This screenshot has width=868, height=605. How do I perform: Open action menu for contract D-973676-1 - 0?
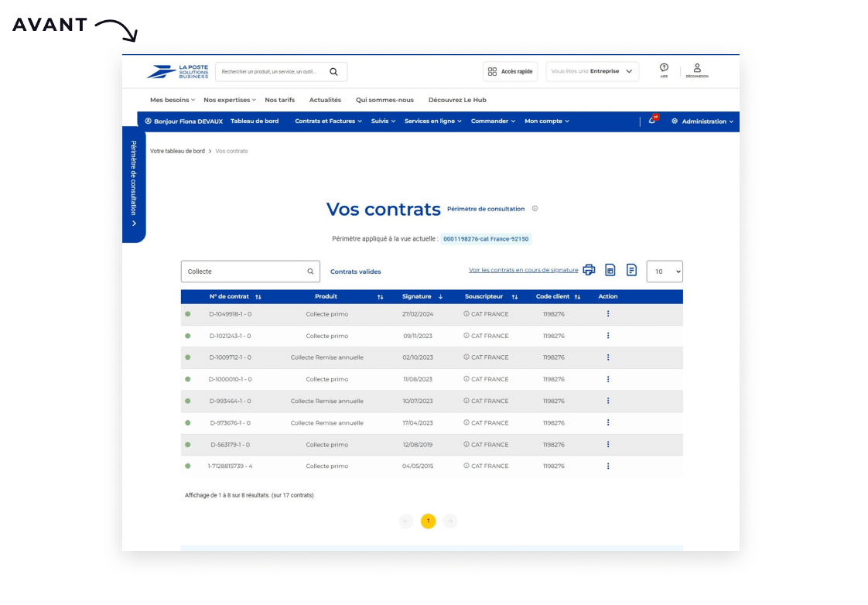(x=608, y=423)
